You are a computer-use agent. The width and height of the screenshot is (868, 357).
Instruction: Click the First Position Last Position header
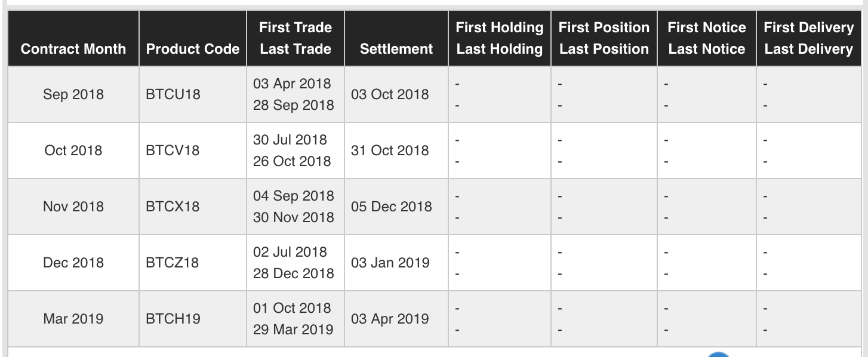(604, 38)
